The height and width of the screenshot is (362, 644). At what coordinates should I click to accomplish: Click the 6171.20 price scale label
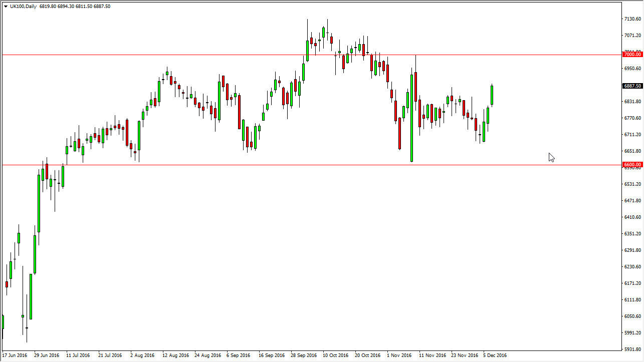(632, 283)
